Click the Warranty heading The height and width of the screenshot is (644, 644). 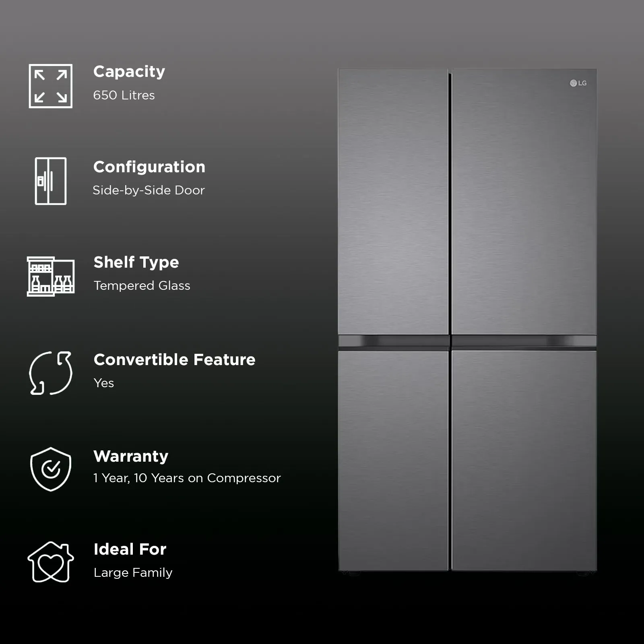pyautogui.click(x=131, y=456)
